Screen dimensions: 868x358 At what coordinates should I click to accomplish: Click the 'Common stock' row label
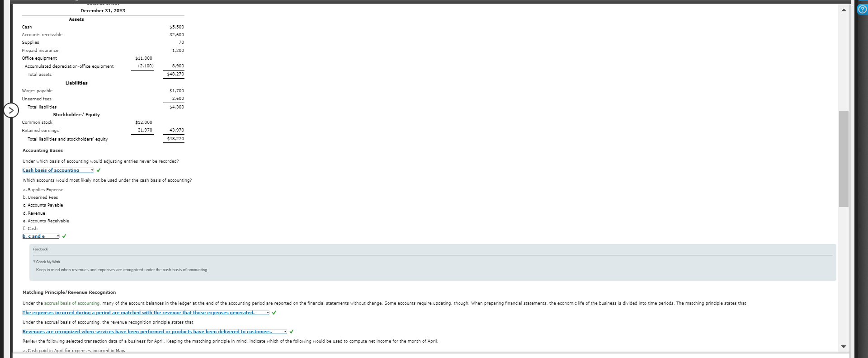(37, 122)
